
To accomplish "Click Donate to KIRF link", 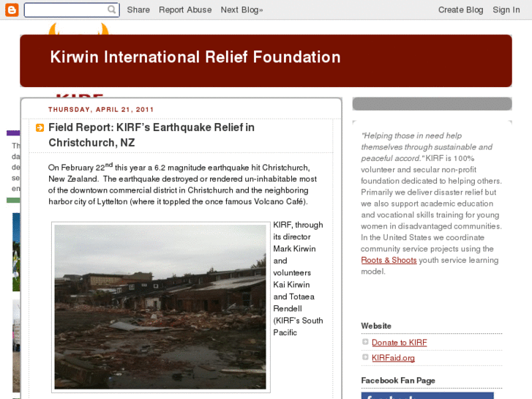I will click(400, 343).
